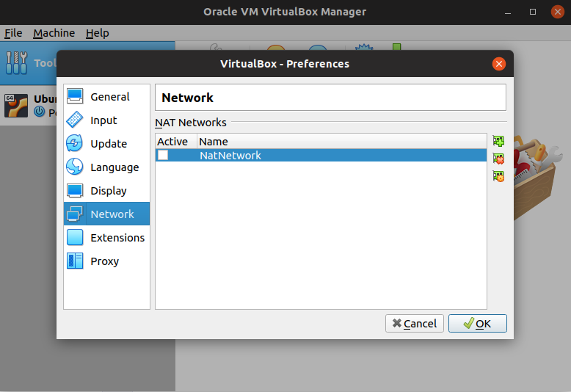Open the Proxy preferences section
This screenshot has height=392, width=571.
(x=106, y=261)
